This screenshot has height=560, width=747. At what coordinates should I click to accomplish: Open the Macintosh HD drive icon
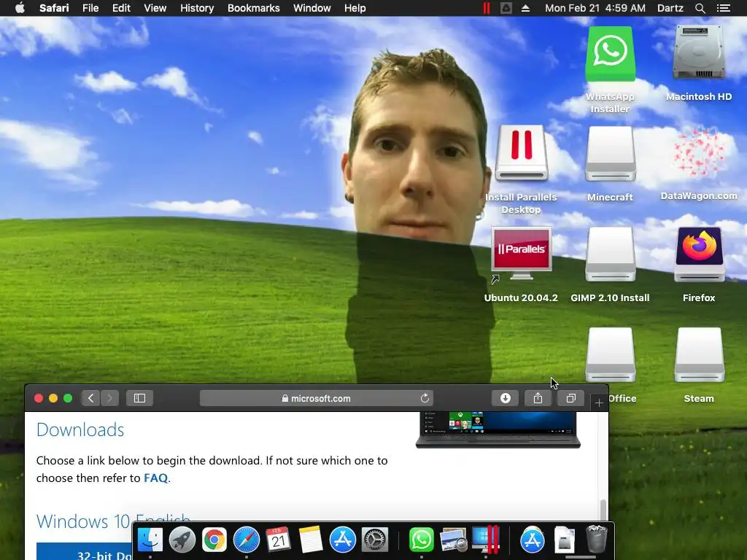click(698, 53)
